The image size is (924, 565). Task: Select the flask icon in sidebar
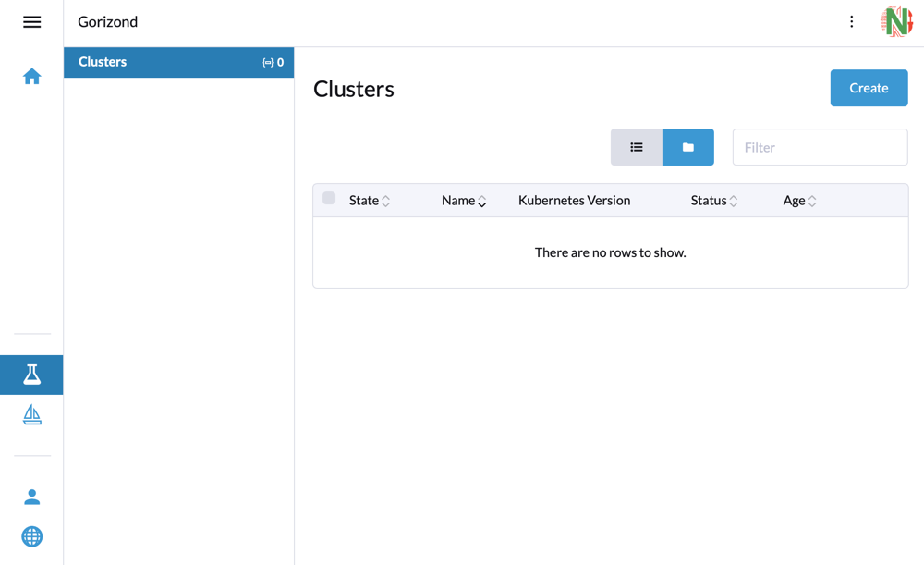31,375
